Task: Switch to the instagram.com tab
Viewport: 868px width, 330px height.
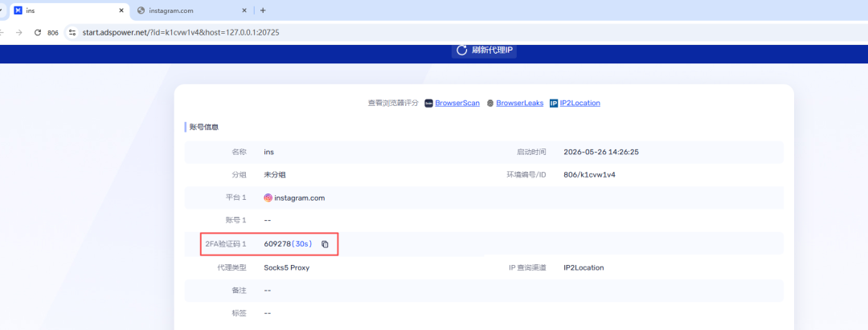Action: click(193, 10)
